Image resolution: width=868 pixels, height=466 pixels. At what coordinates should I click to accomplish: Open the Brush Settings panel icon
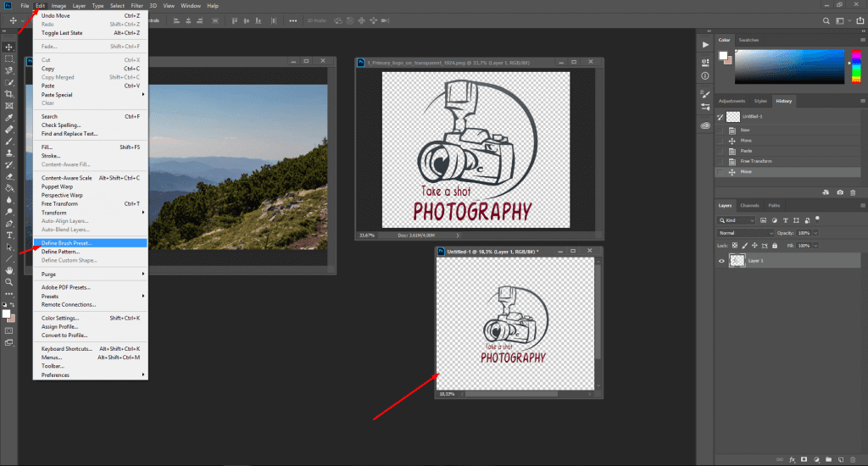(705, 94)
